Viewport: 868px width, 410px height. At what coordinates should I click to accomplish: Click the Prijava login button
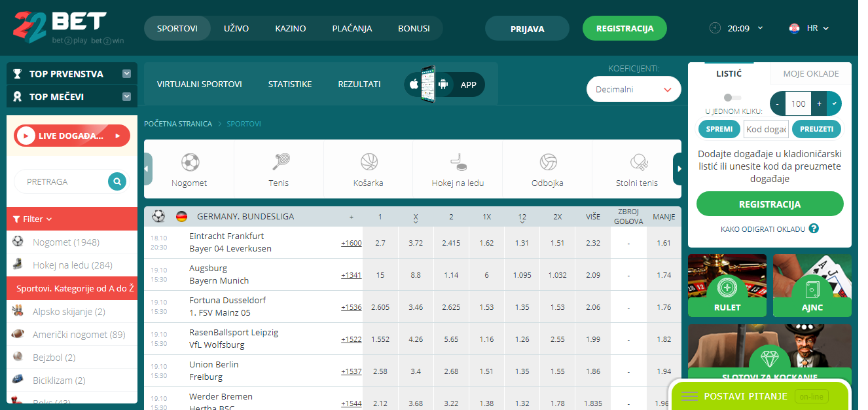point(527,28)
